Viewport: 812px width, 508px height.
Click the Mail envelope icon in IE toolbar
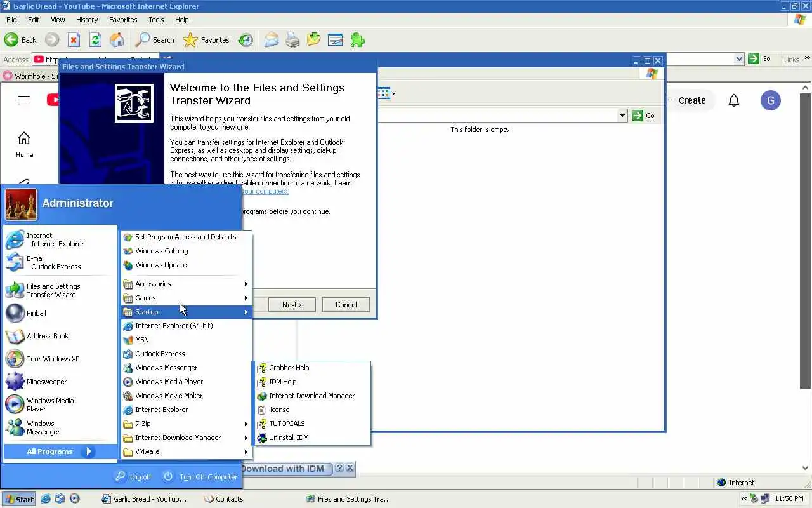tap(272, 40)
